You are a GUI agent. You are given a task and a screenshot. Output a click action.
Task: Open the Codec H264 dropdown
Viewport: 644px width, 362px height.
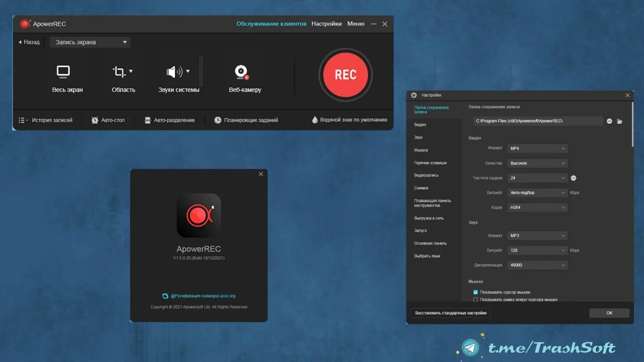(x=537, y=207)
